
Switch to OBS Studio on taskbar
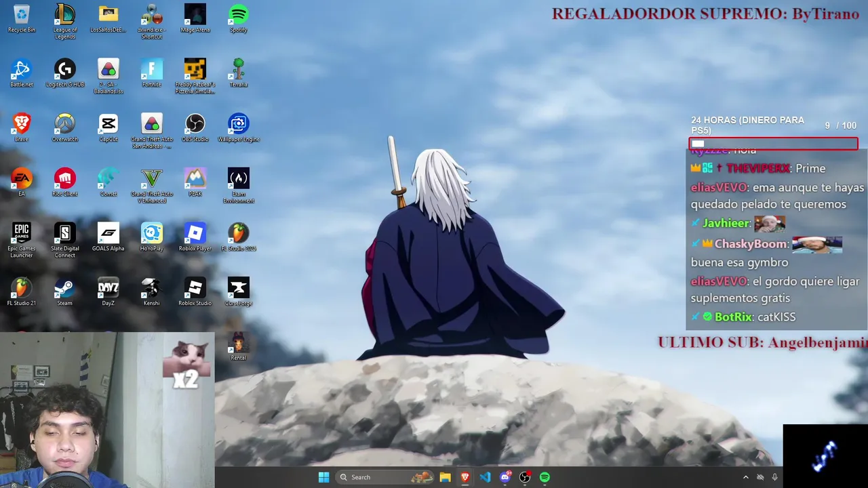(x=525, y=477)
